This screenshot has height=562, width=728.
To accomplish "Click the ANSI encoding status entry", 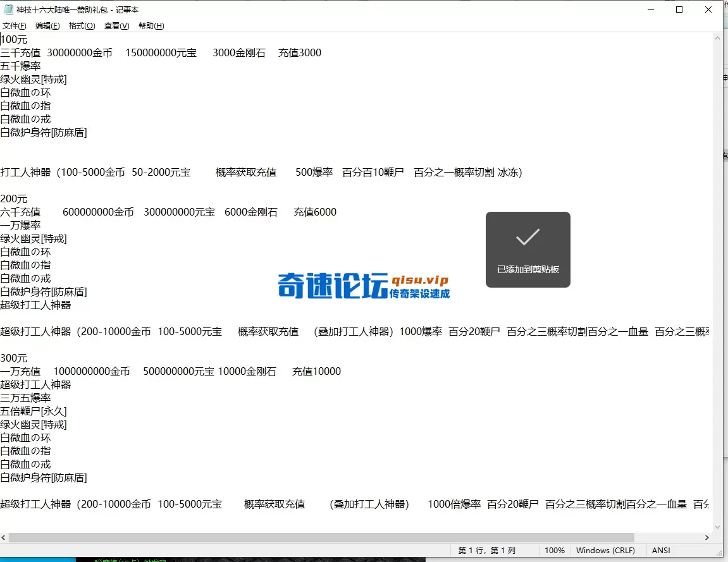I will [x=661, y=551].
